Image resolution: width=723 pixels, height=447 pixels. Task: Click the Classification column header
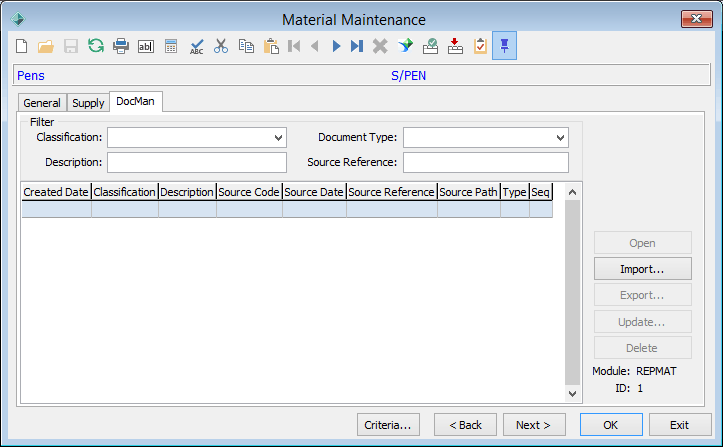tap(125, 192)
